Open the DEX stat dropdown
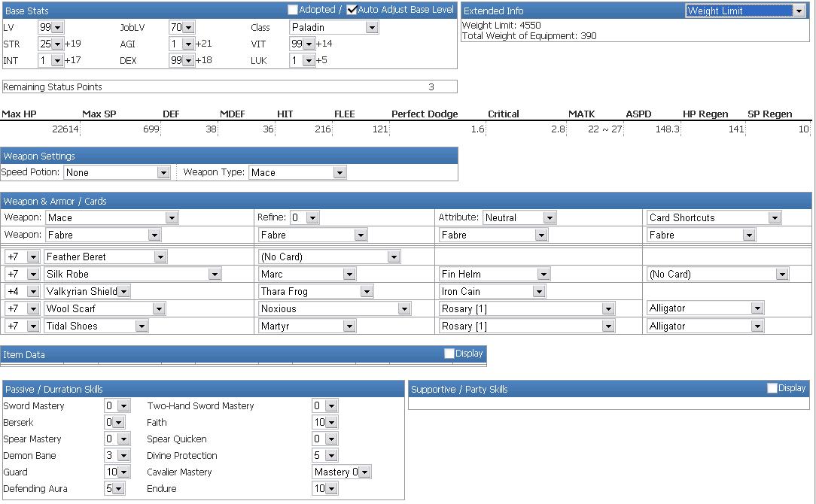This screenshot has height=504, width=816. click(x=181, y=60)
